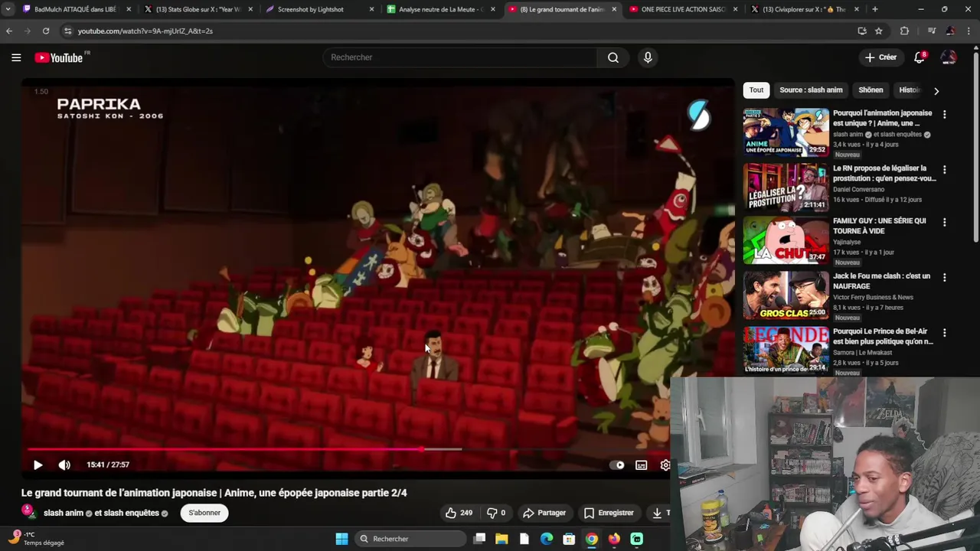Open options for Prince de Bel-Air video

(x=944, y=332)
